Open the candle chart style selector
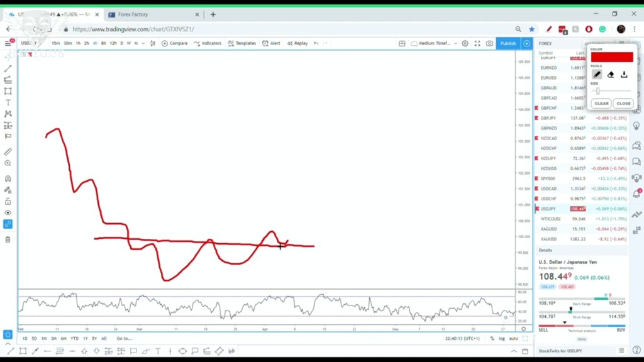The width and height of the screenshot is (644, 362). pyautogui.click(x=153, y=43)
